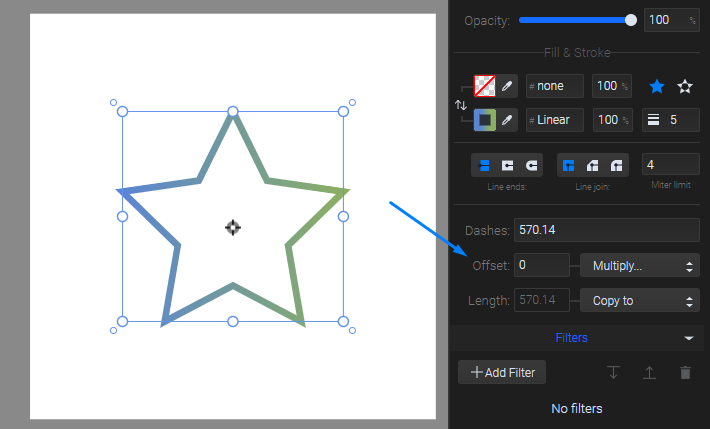Viewport: 710px width, 429px height.
Task: Pick stroke color with the eyedropper
Action: 507,120
